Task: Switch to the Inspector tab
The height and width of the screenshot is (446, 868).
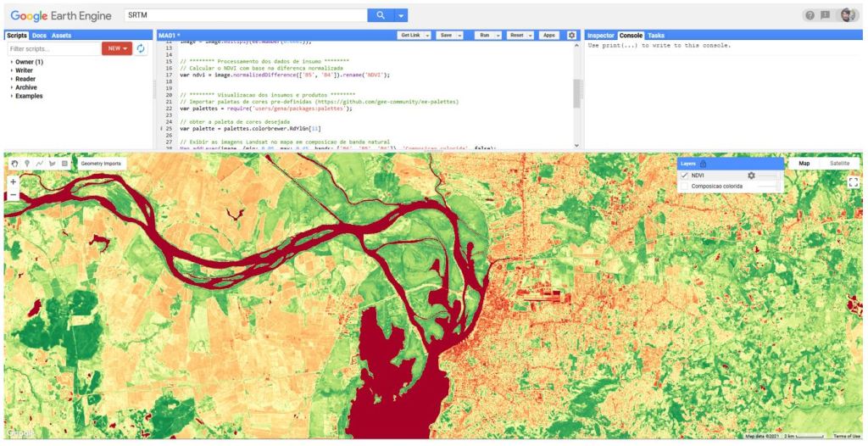Action: point(601,36)
